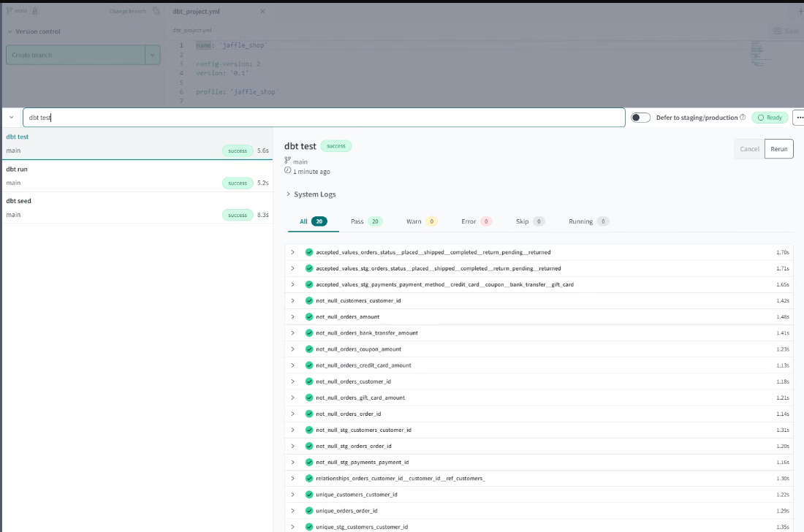Click success check icon of relationships_orders_customer_id
This screenshot has width=804, height=532.
coord(308,478)
